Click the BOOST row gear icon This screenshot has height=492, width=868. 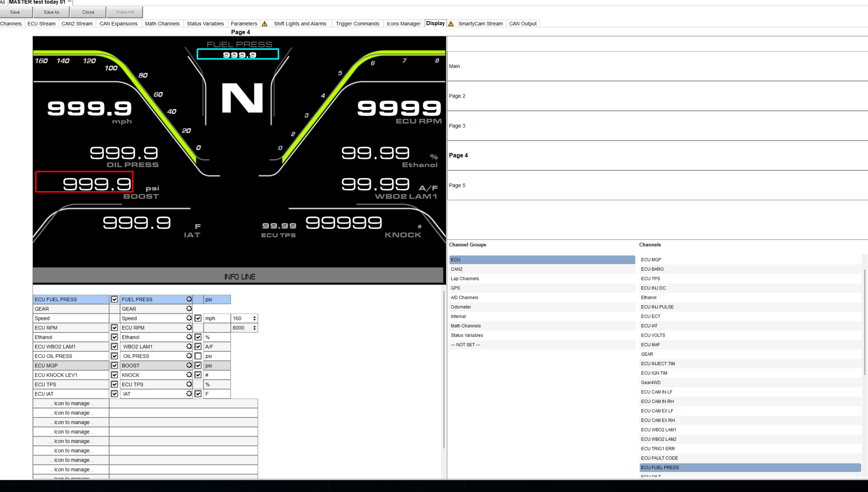point(189,365)
